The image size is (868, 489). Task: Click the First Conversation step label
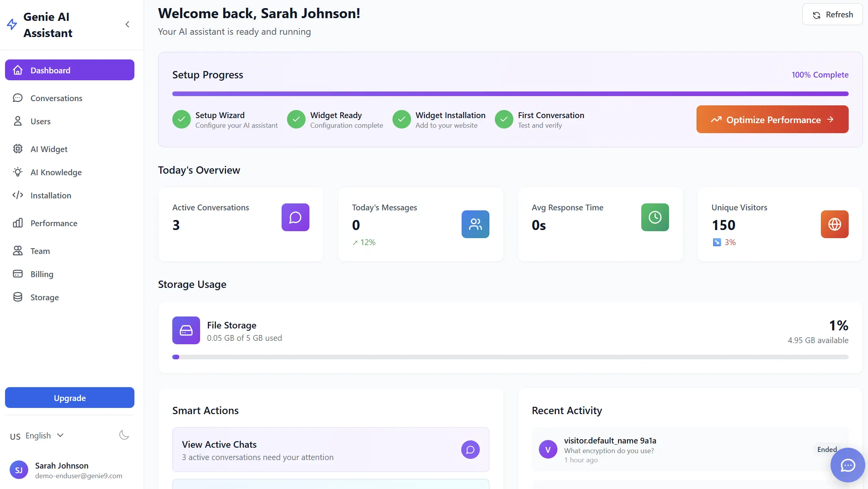click(551, 115)
